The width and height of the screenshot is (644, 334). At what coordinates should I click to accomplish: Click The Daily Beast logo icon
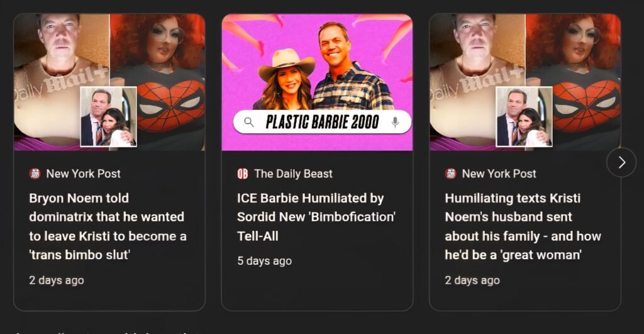tap(243, 174)
